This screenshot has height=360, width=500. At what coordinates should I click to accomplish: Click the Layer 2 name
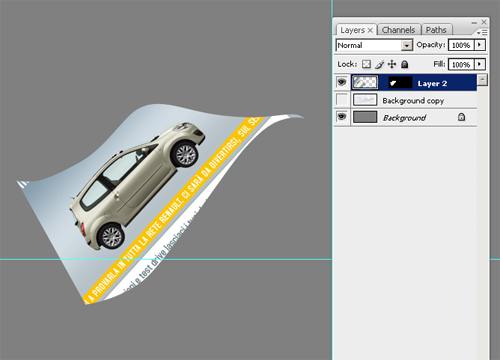click(x=432, y=84)
